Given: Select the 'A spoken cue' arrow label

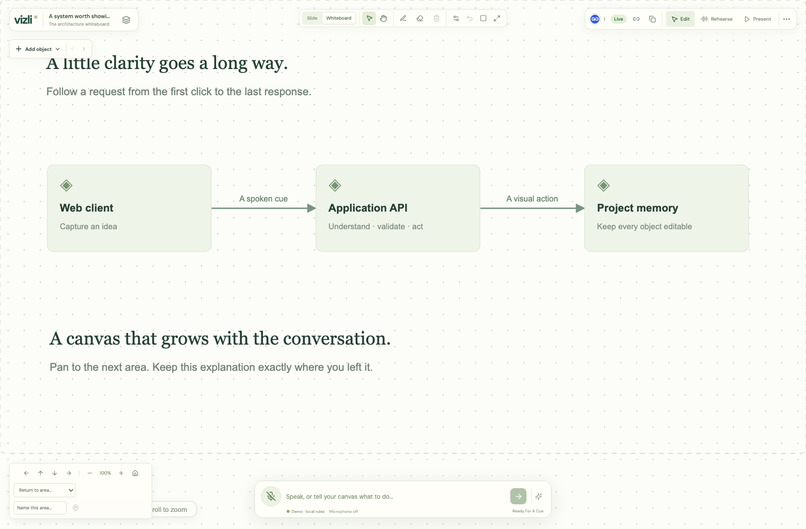Looking at the screenshot, I should (263, 199).
